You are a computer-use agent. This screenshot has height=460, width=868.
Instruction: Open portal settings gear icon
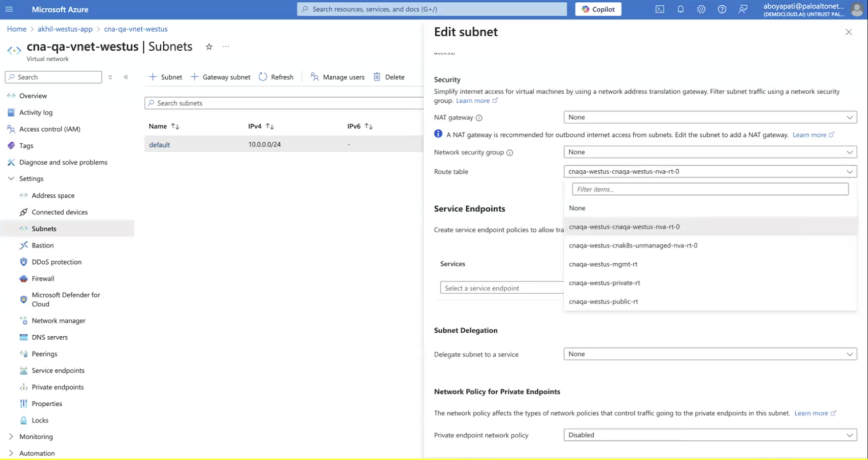click(x=701, y=9)
